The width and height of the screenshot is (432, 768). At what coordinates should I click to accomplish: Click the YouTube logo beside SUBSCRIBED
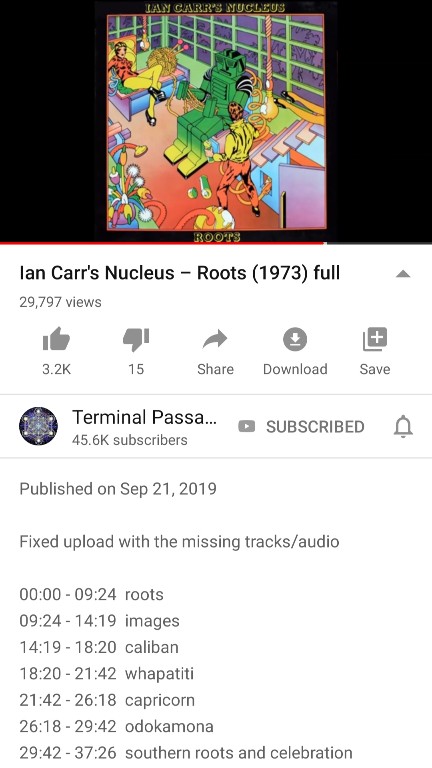[x=246, y=427]
